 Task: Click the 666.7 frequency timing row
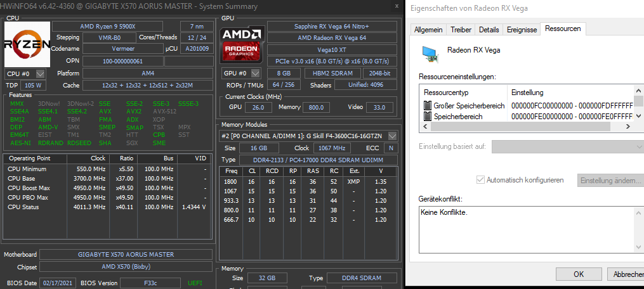pos(308,220)
